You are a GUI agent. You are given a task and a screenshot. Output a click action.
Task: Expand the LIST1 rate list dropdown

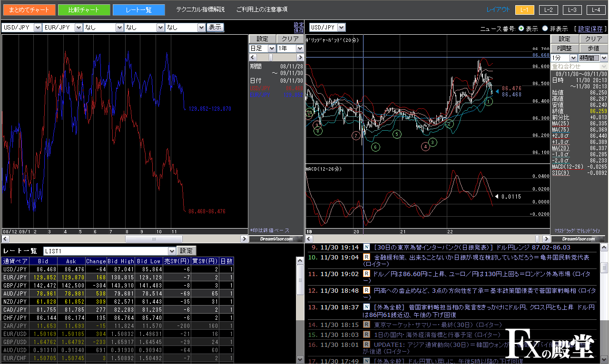pyautogui.click(x=172, y=251)
